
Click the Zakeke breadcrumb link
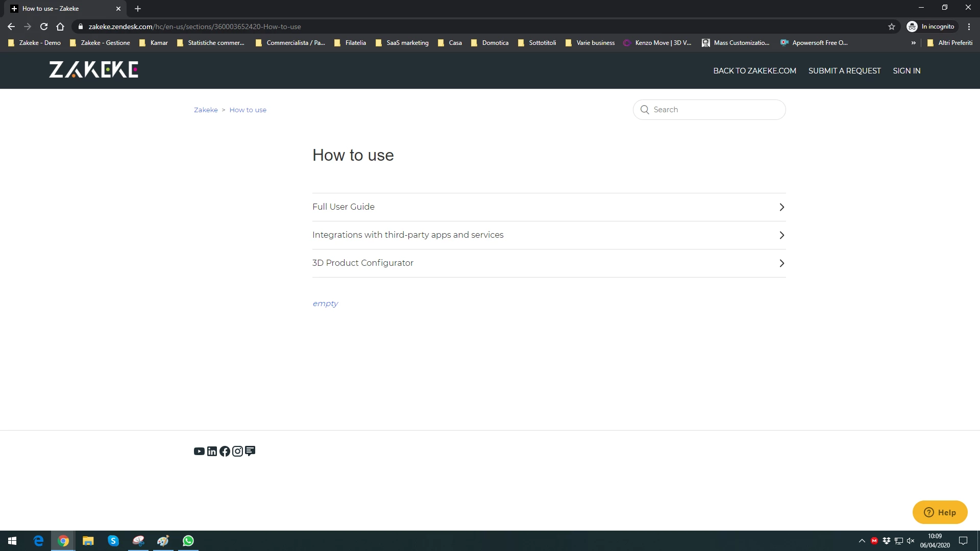206,110
